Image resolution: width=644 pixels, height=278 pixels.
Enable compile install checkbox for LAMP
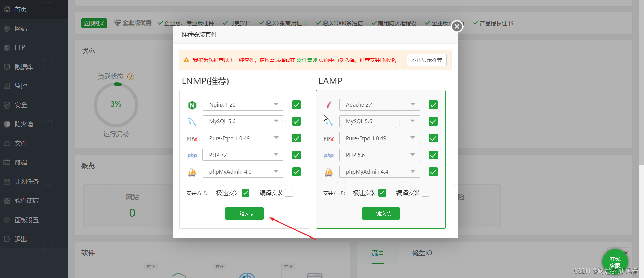(x=426, y=193)
